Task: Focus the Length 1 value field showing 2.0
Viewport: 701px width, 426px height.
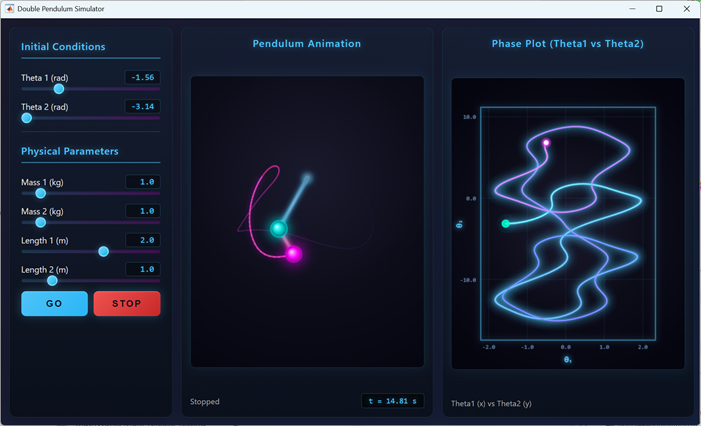Action: click(143, 240)
